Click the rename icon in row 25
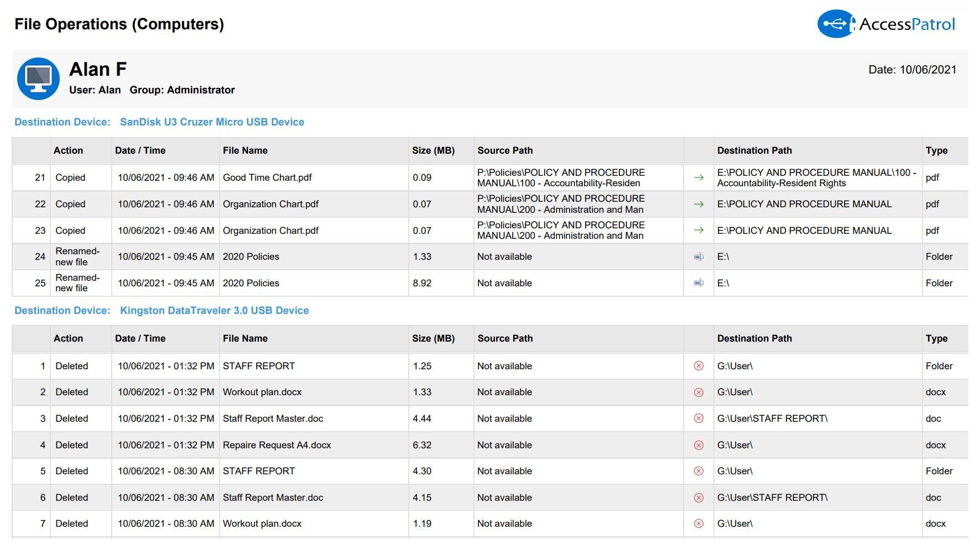This screenshot has height=550, width=980. 698,283
